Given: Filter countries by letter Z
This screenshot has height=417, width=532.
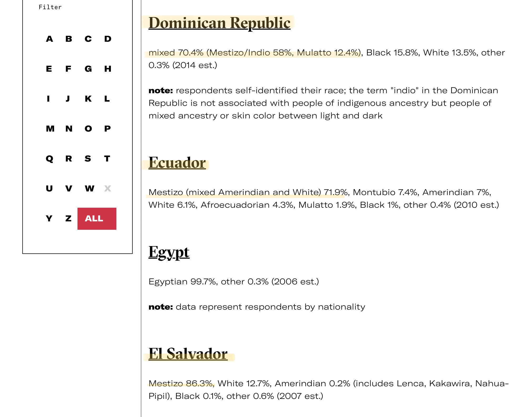Looking at the screenshot, I should (x=69, y=219).
